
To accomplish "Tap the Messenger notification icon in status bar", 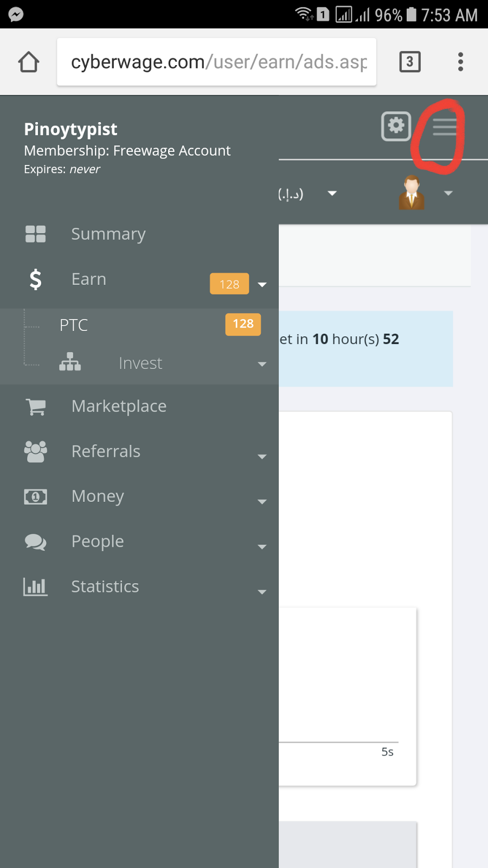I will coord(16,14).
